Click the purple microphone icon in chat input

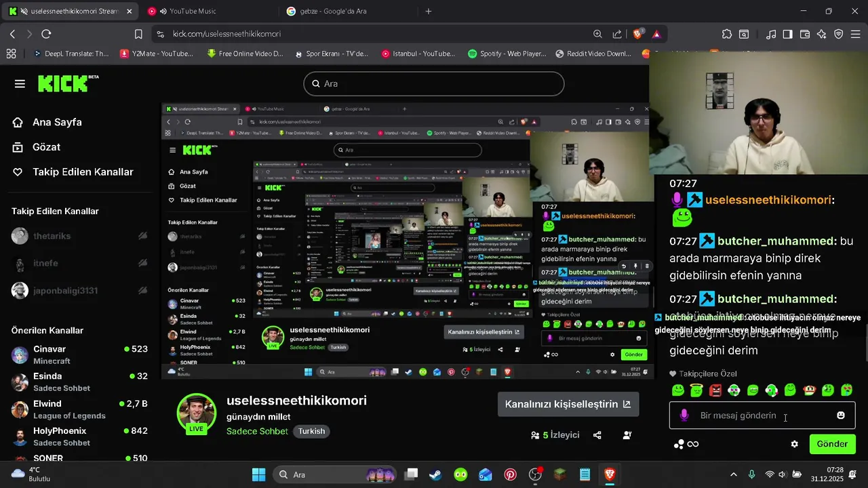pyautogui.click(x=684, y=415)
